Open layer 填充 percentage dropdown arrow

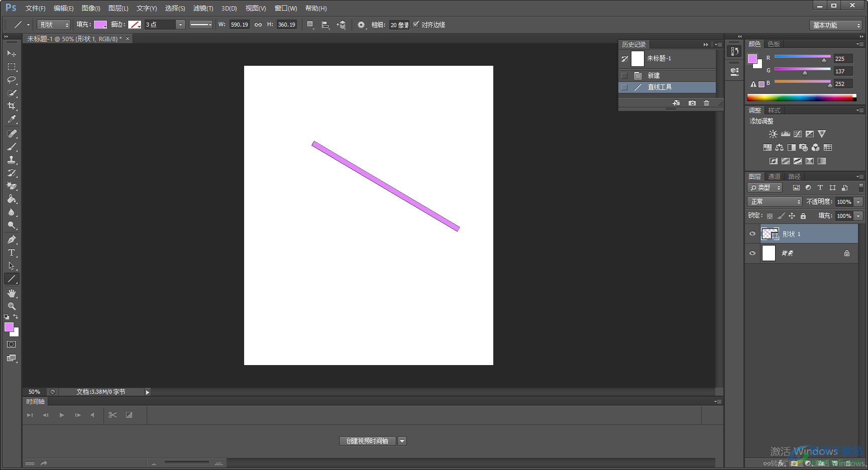click(x=858, y=216)
